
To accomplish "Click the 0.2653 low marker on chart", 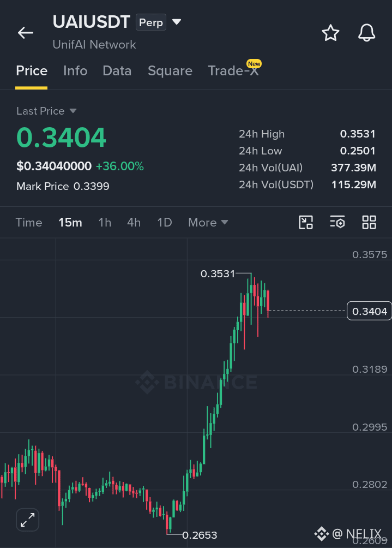I will pyautogui.click(x=200, y=535).
